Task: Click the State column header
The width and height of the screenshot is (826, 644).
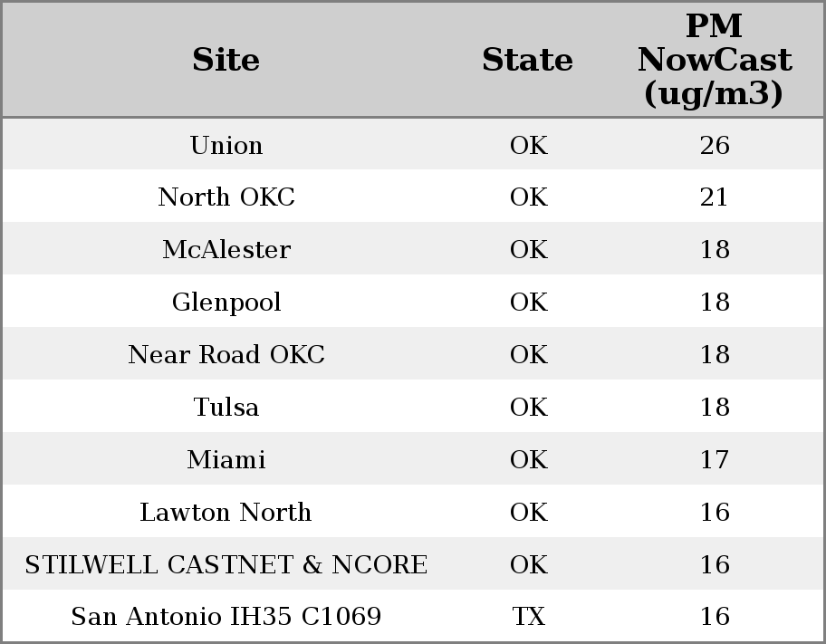Action: coord(528,61)
